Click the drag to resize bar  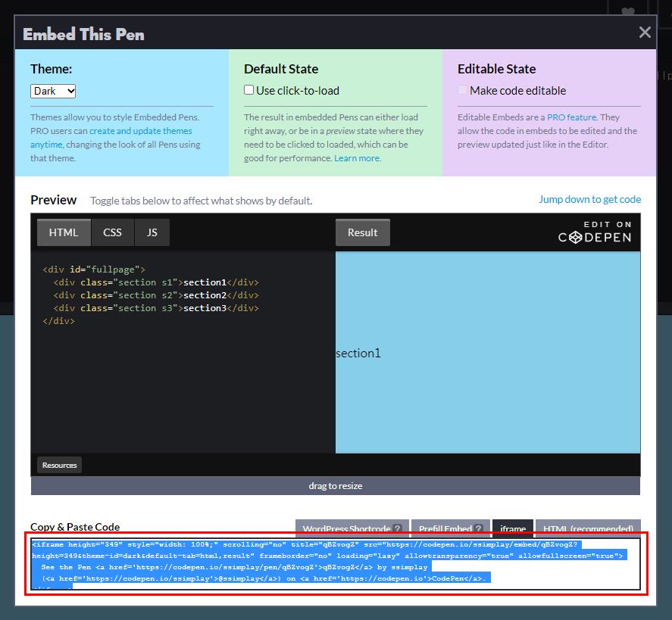pos(336,486)
